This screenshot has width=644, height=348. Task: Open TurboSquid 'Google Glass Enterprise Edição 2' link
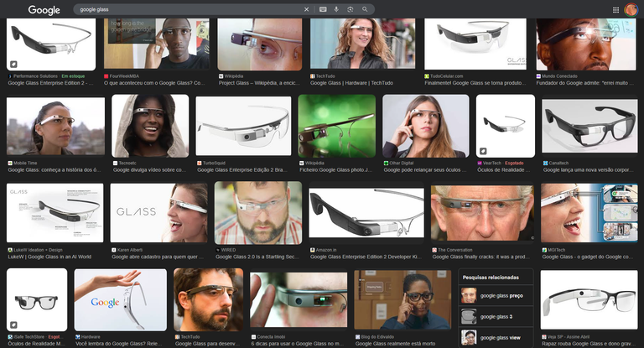(x=242, y=169)
